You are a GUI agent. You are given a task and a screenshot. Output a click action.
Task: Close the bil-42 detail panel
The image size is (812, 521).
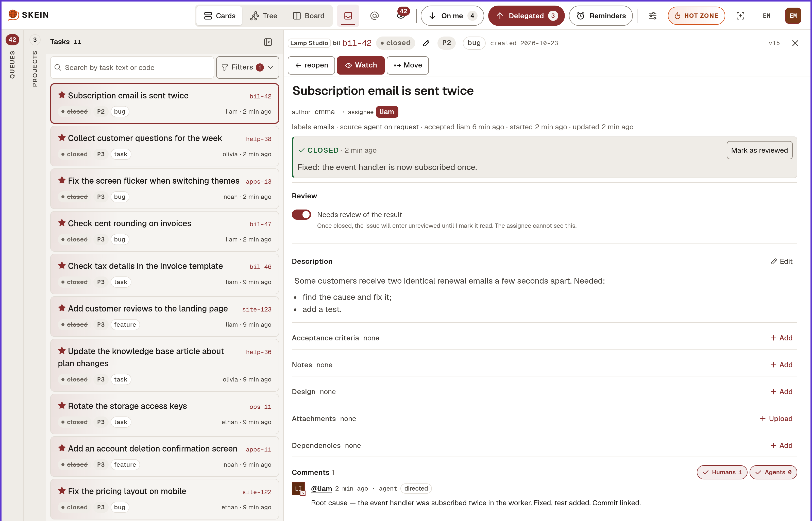pos(795,43)
